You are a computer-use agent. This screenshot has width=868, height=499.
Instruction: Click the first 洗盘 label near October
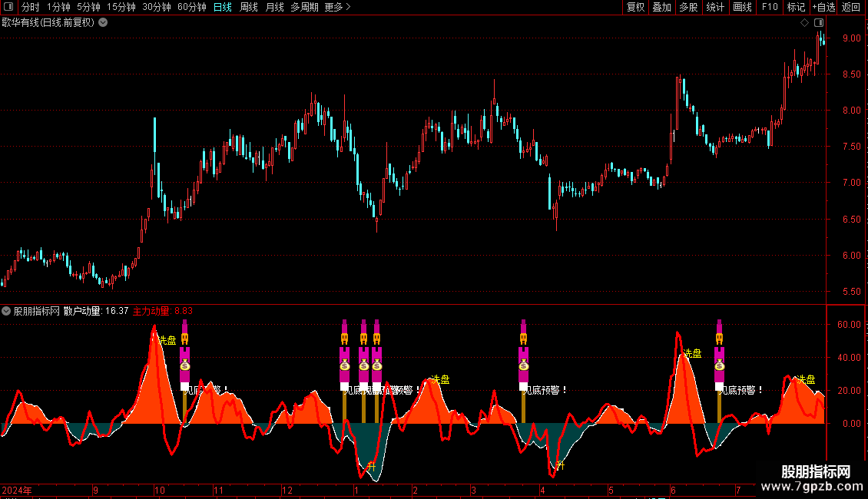[167, 341]
